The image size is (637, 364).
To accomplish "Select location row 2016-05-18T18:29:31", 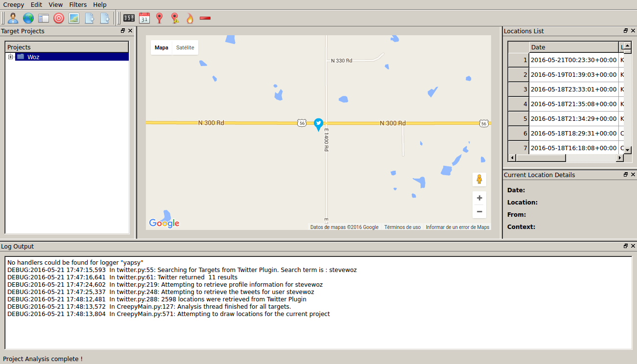I will 574,133.
